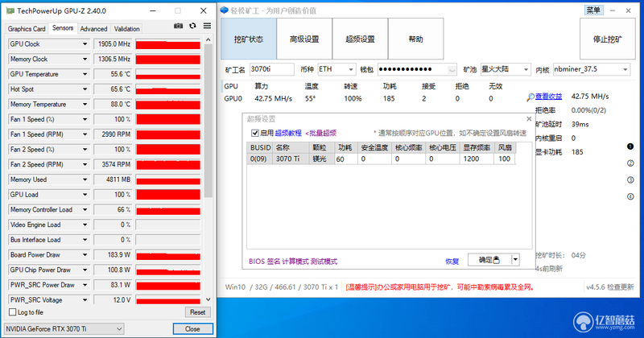The width and height of the screenshot is (644, 338).
Task: Click GPU-Z sensors scrollbar down arrow
Action: (x=208, y=300)
